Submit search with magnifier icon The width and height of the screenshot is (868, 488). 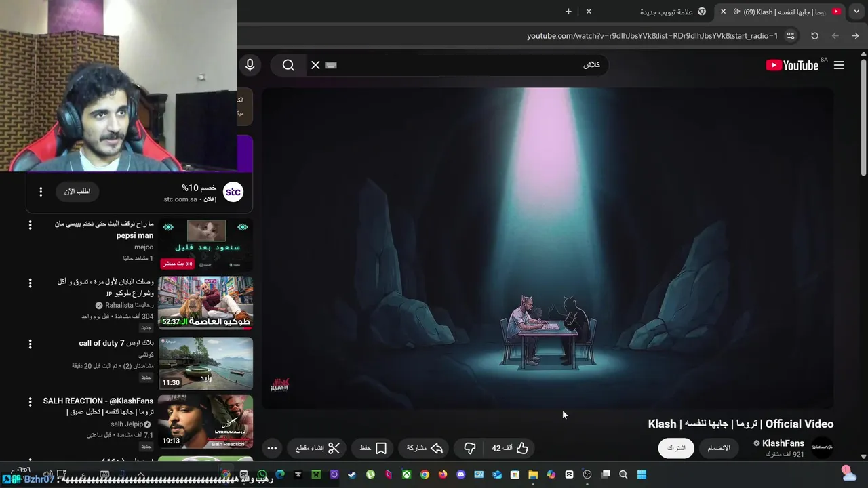tap(288, 65)
